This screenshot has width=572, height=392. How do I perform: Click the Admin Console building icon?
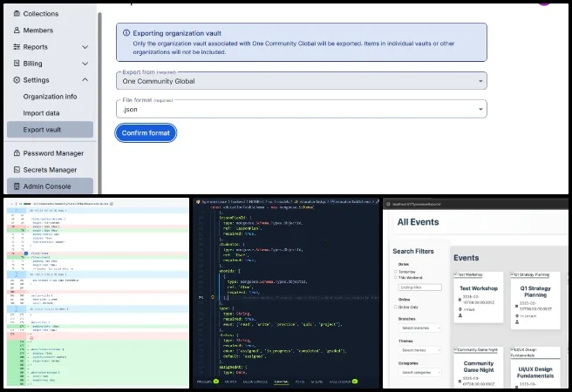click(x=17, y=186)
